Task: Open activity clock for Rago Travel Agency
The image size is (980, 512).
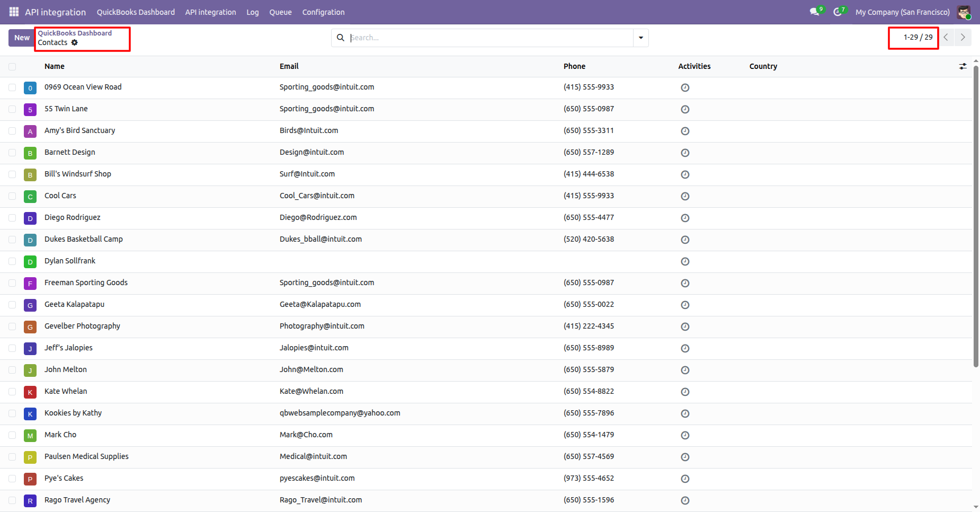Action: tap(685, 500)
